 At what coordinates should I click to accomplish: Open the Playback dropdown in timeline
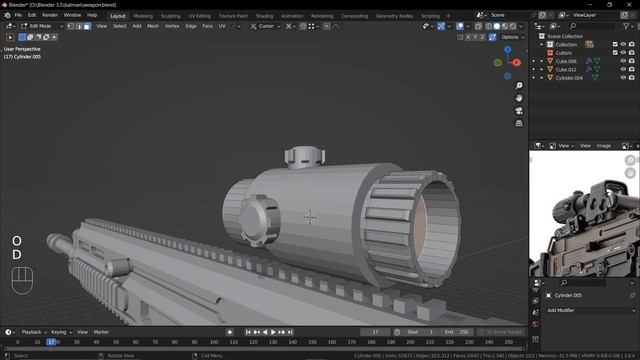click(x=34, y=332)
